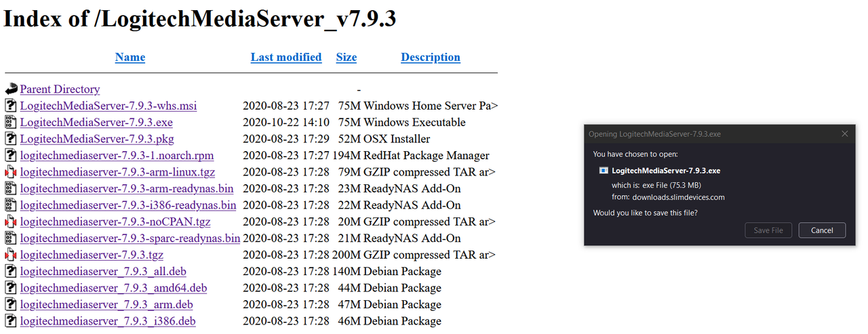Click the RedHat Package Manager description

click(x=427, y=155)
